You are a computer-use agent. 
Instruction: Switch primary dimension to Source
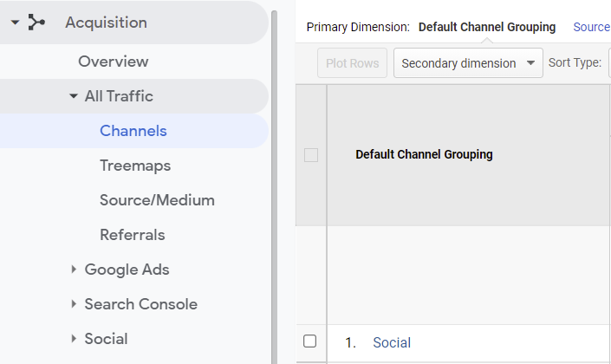tap(591, 27)
